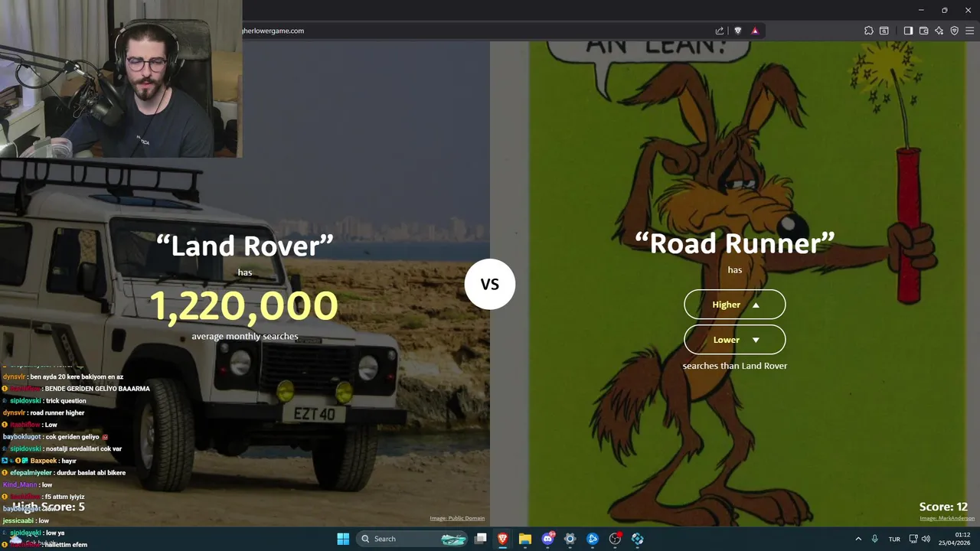The width and height of the screenshot is (980, 551).
Task: Click the 'Score: 12' text
Action: 943,507
